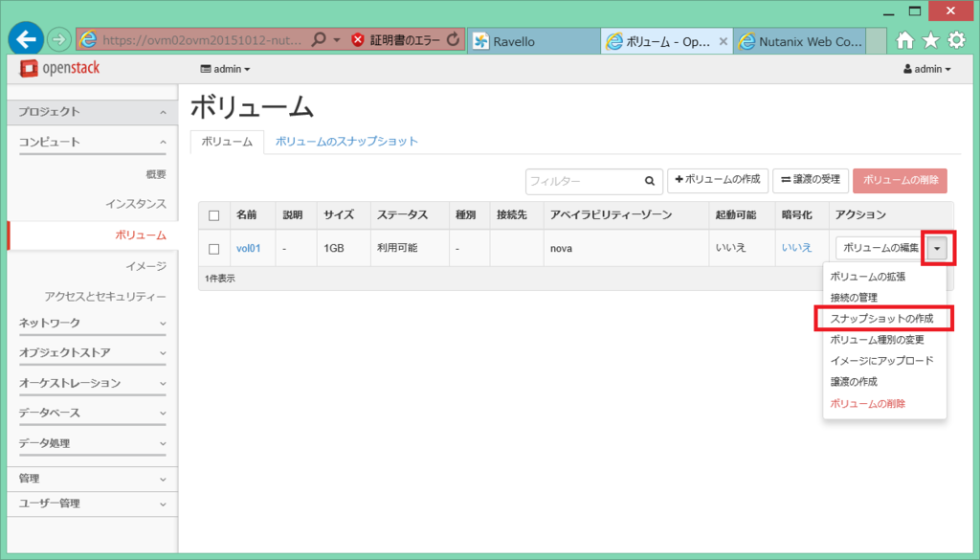The height and width of the screenshot is (560, 980).
Task: Select スナップショットの作成 from the actions menu
Action: click(883, 319)
